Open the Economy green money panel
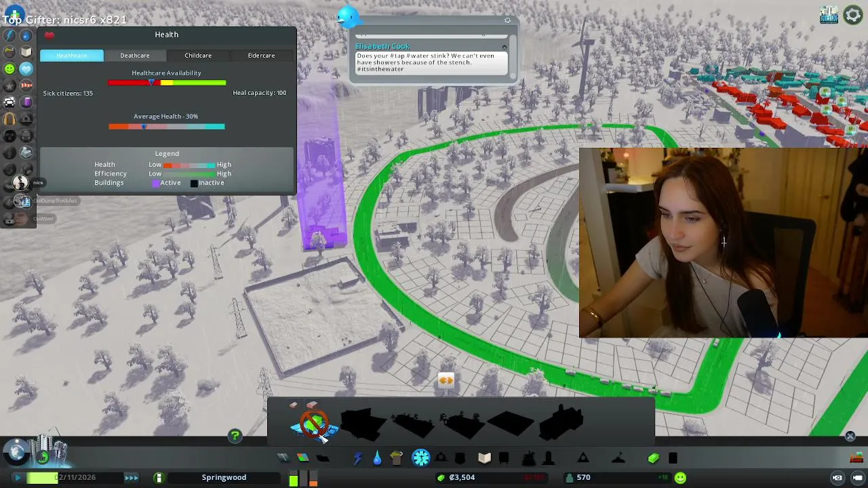868x488 pixels. pos(653,458)
